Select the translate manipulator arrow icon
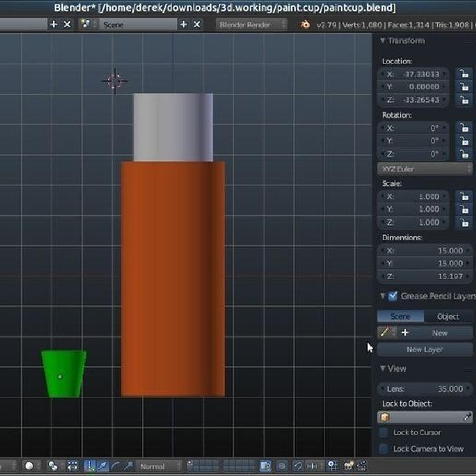 pos(103,466)
